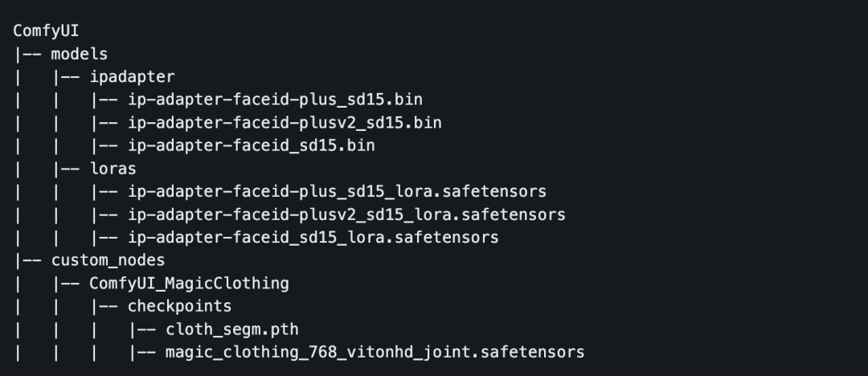Click the branch marker before models
This screenshot has width=868, height=376.
pyautogui.click(x=27, y=54)
